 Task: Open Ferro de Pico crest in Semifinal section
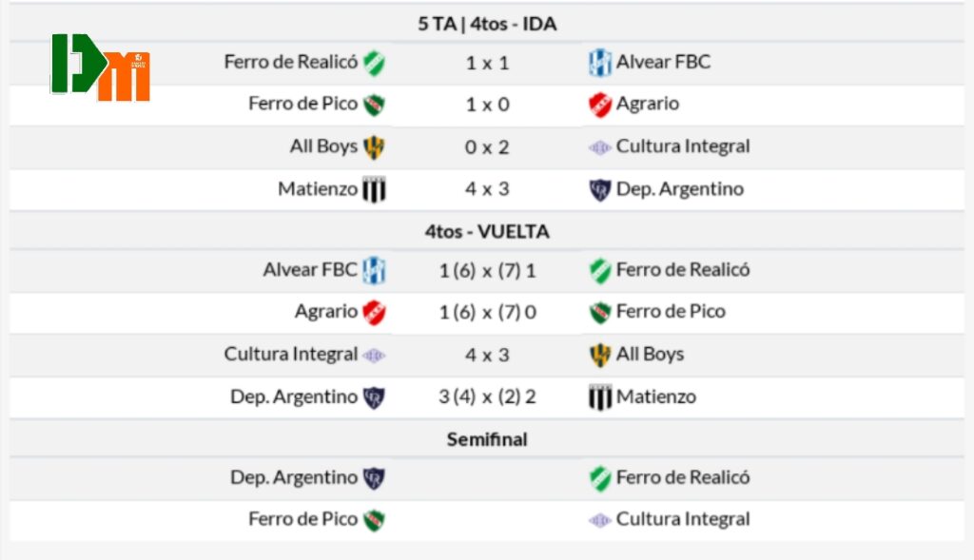pyautogui.click(x=374, y=520)
